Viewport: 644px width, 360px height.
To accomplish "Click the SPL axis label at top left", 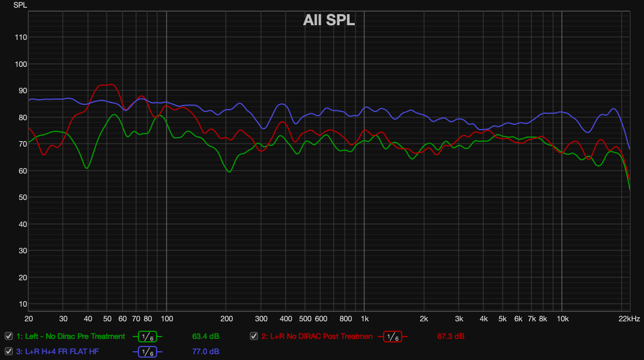I will tap(20, 4).
